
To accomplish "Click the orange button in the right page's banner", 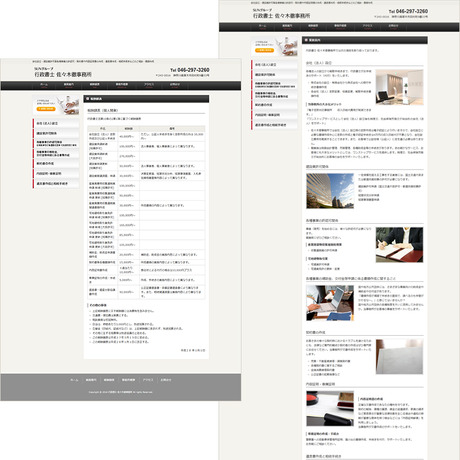I will pos(264,50).
